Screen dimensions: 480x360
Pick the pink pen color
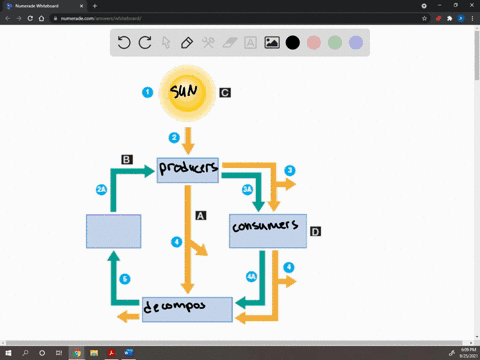click(x=314, y=43)
